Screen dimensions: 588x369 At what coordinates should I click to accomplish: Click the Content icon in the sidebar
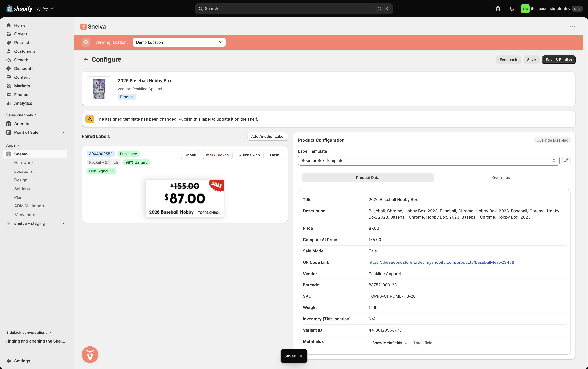(9, 77)
